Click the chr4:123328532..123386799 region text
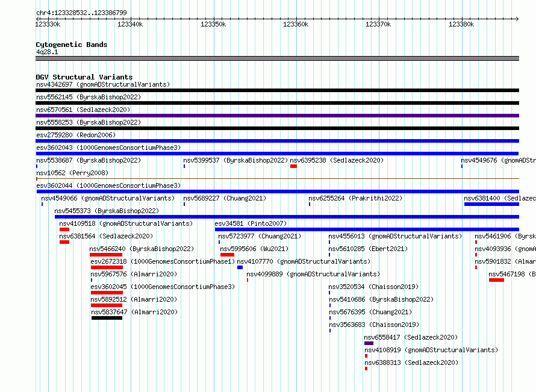 (x=81, y=13)
